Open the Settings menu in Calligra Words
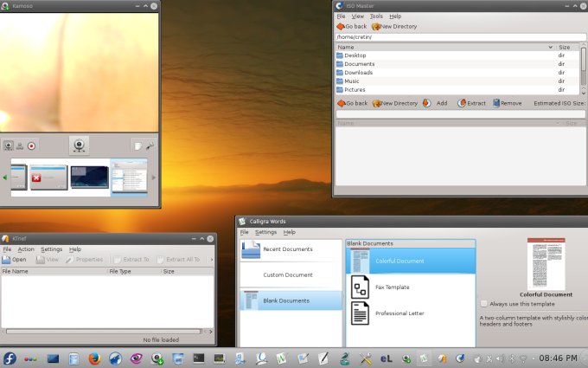Screen dimensions: 588x368 pos(265,232)
